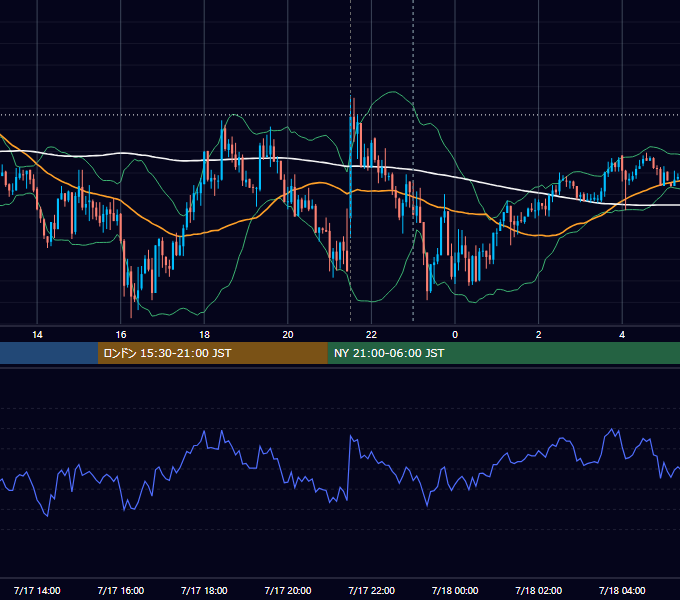Click the upper chart's 16 hour label
The width and height of the screenshot is (680, 600).
pos(121,335)
